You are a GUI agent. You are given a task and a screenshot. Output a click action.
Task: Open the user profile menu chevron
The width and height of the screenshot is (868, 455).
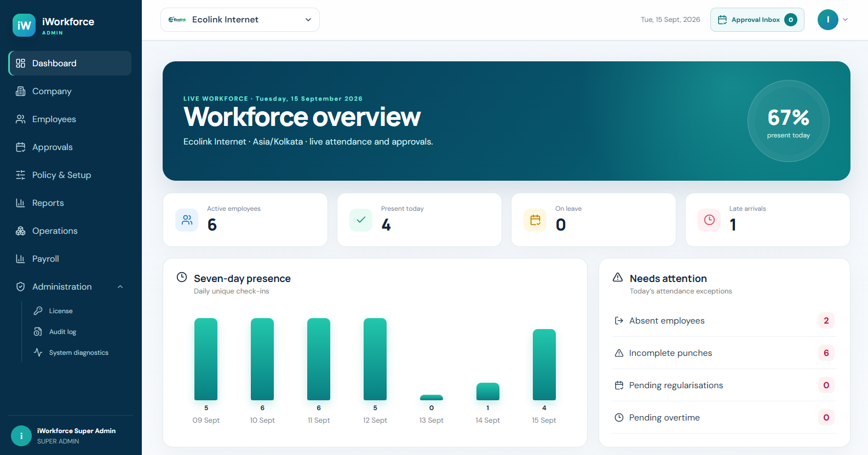845,20
